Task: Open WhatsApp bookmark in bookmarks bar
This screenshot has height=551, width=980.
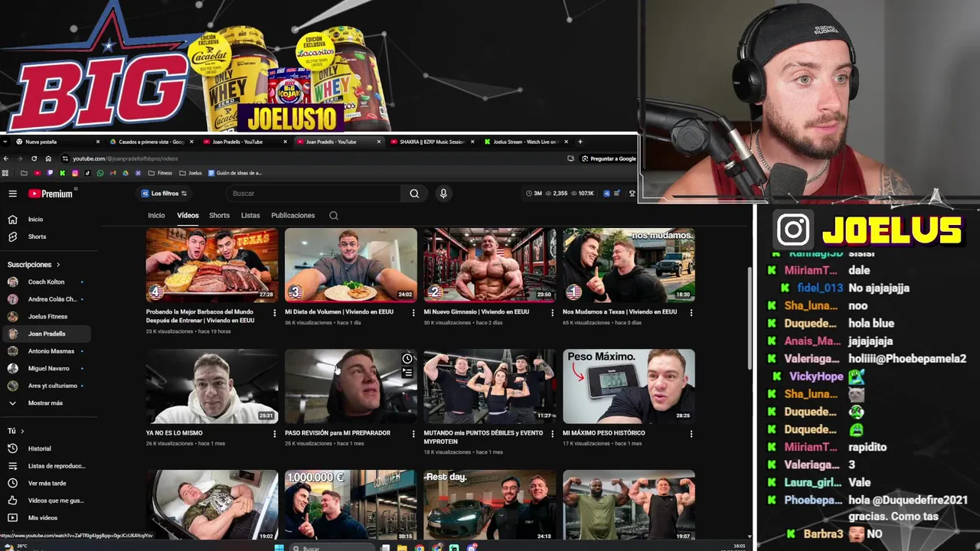Action: click(100, 173)
